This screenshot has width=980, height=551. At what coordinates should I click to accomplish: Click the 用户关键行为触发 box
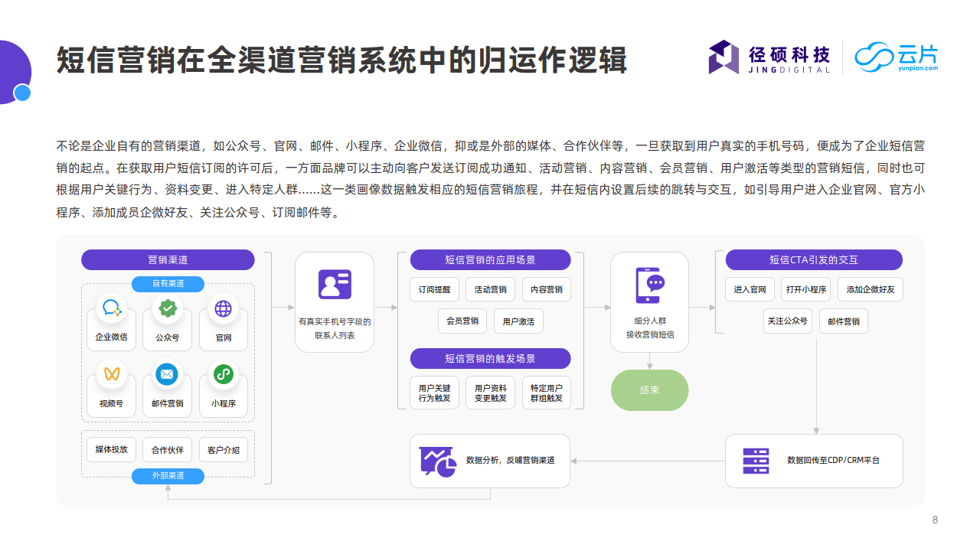pos(434,393)
